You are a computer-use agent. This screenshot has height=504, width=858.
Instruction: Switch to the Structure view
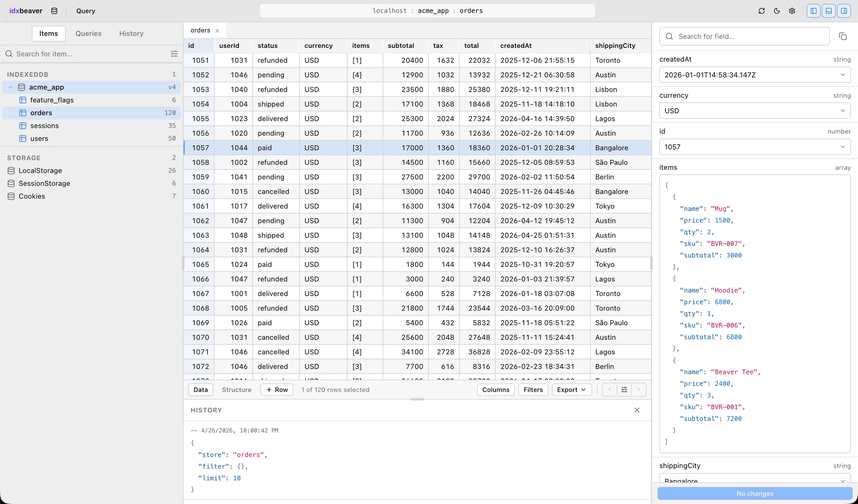(237, 390)
